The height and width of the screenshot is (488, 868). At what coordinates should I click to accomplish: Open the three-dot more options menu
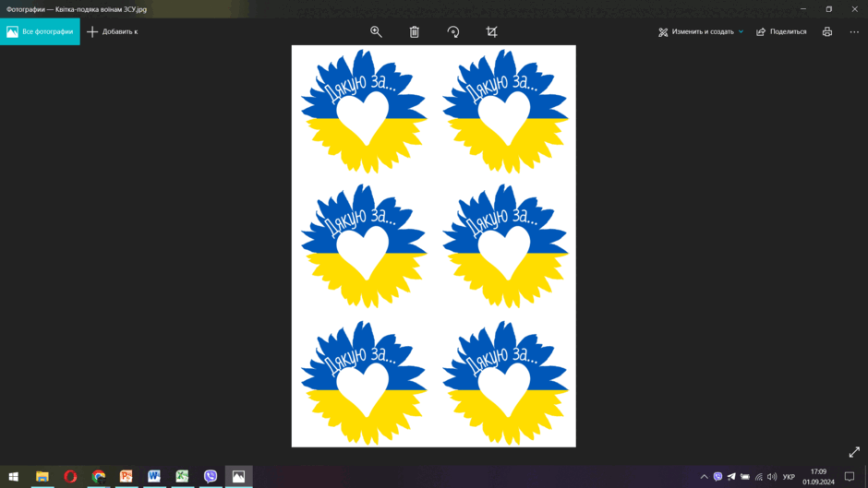click(x=854, y=31)
